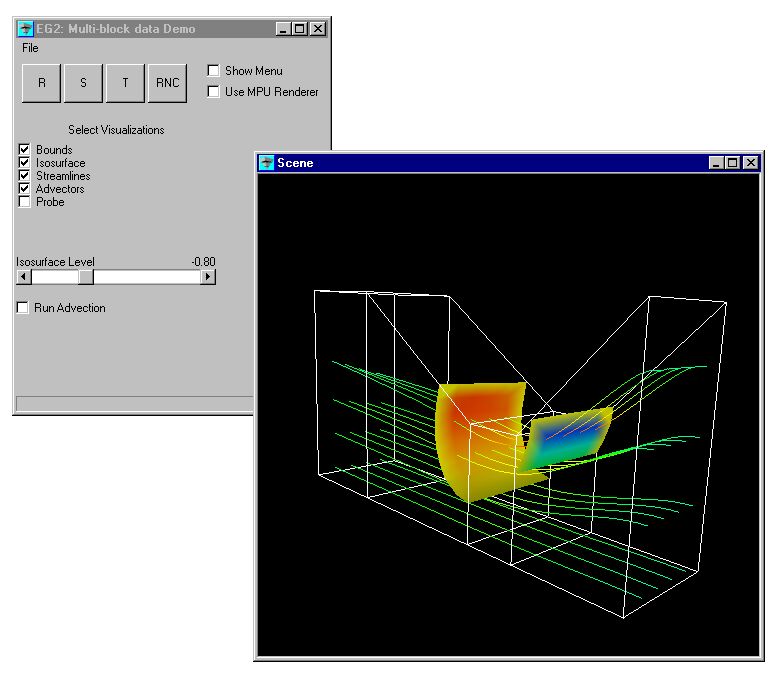This screenshot has width=780, height=679.
Task: Click the Scene window title bar icon
Action: (267, 163)
